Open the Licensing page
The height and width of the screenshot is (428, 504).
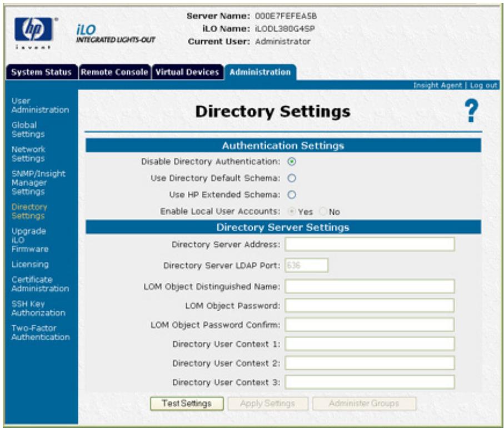30,265
